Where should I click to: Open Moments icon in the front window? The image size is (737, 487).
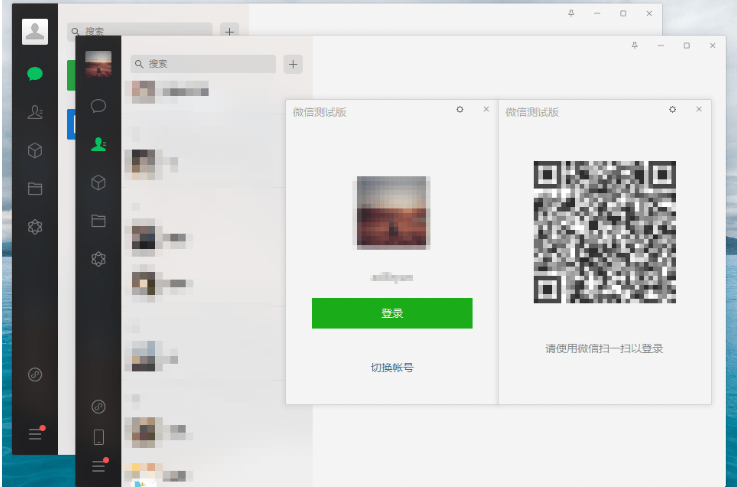tap(98, 259)
